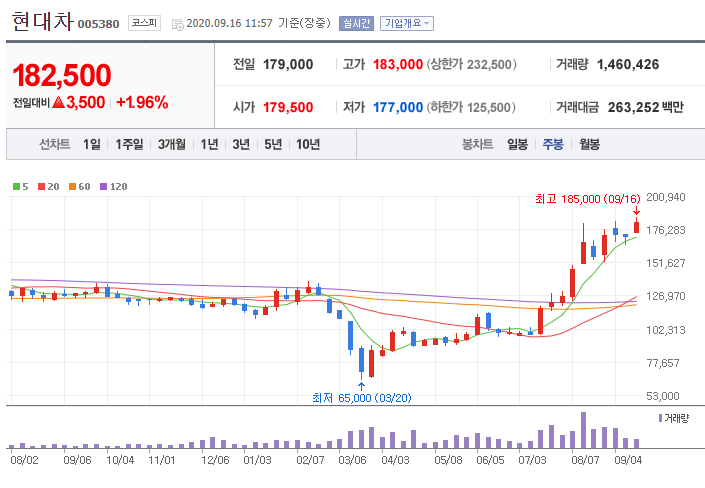Click the 거래량 value 1,460,426
The width and height of the screenshot is (705, 488).
click(628, 64)
